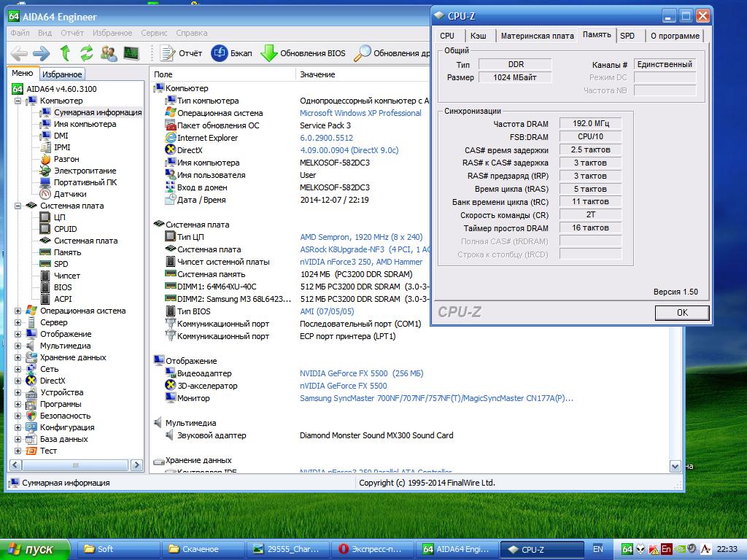Image resolution: width=747 pixels, height=560 pixels.
Task: Select SPD item in AIDA64 tree
Action: pyautogui.click(x=61, y=264)
